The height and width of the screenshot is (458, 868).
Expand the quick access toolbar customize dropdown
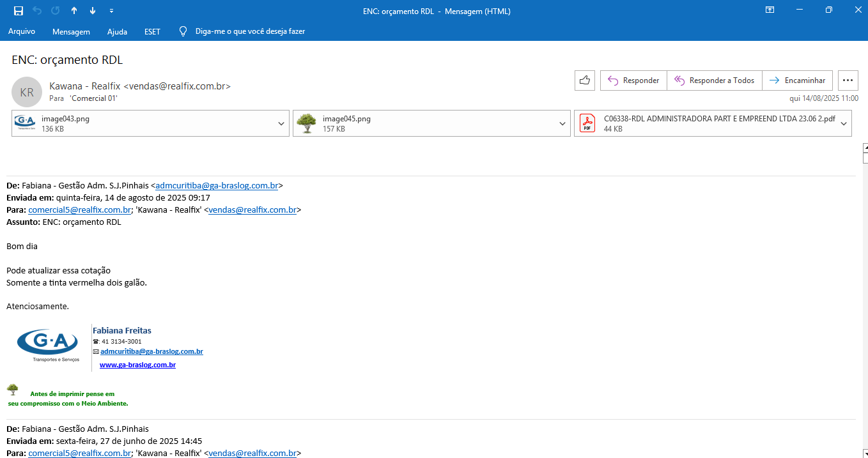click(112, 11)
